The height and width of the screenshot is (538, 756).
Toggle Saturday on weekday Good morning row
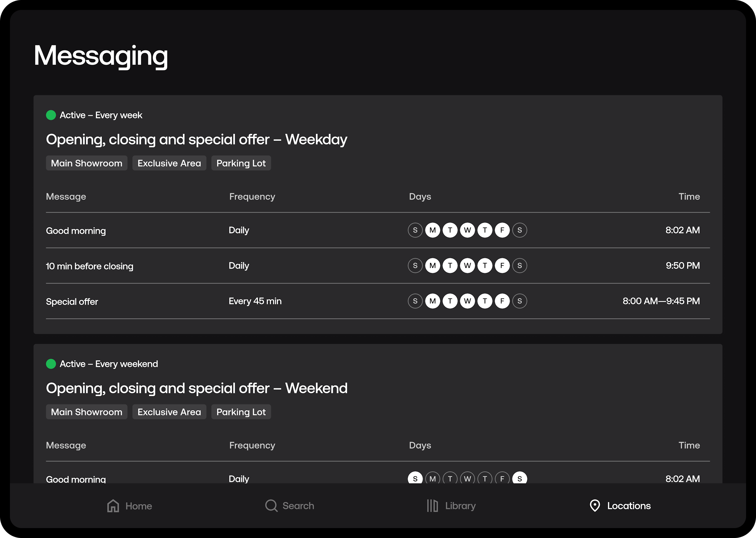(x=519, y=230)
